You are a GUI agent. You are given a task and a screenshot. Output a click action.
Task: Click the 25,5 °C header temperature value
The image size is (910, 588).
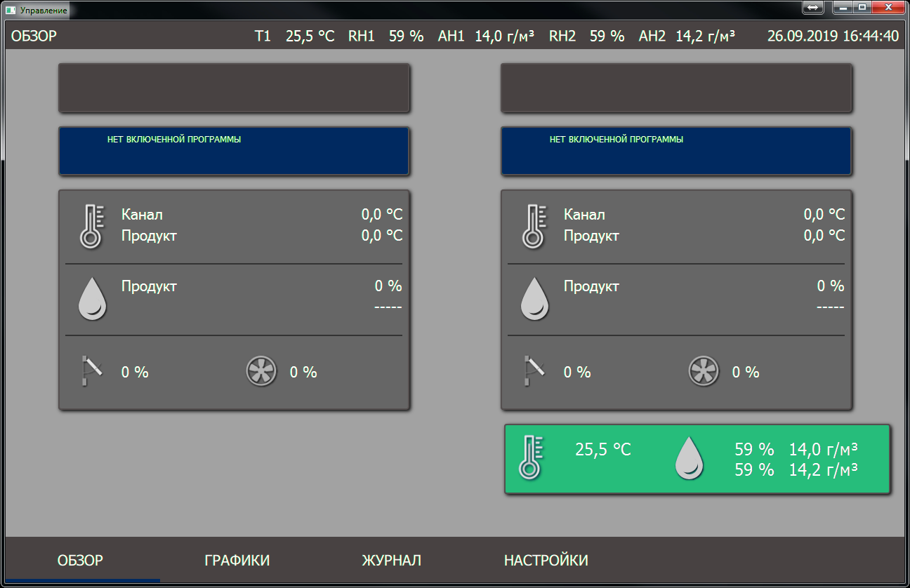310,36
